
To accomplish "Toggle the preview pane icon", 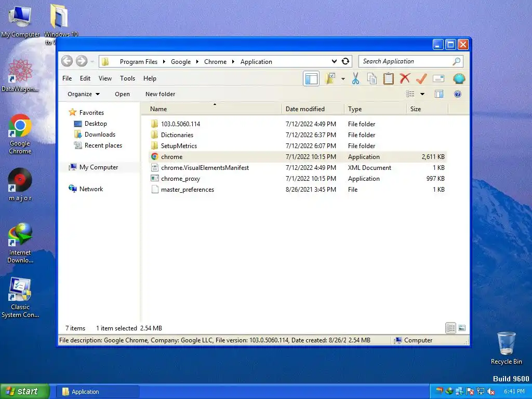I will [x=439, y=94].
